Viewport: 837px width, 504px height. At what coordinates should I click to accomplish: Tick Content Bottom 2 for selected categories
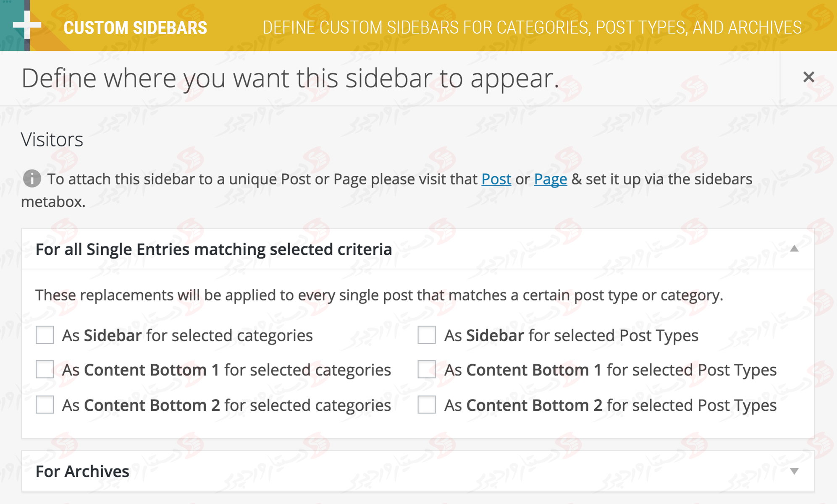coord(45,405)
